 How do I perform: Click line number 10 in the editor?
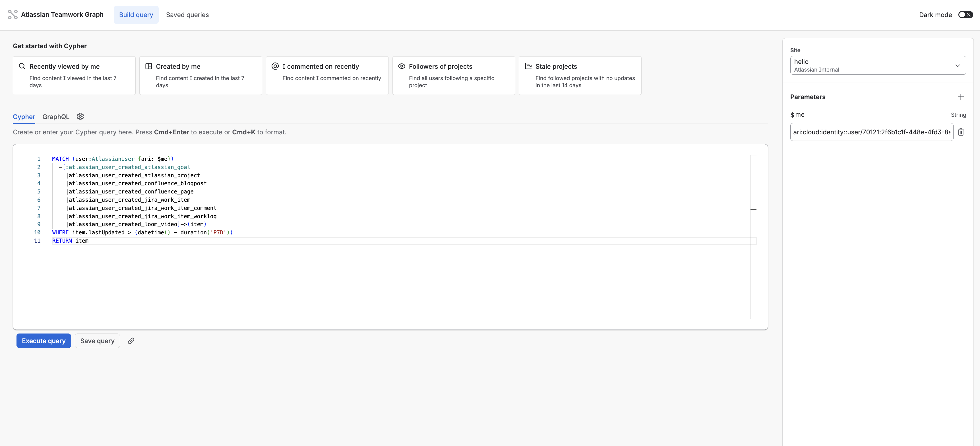tap(37, 232)
